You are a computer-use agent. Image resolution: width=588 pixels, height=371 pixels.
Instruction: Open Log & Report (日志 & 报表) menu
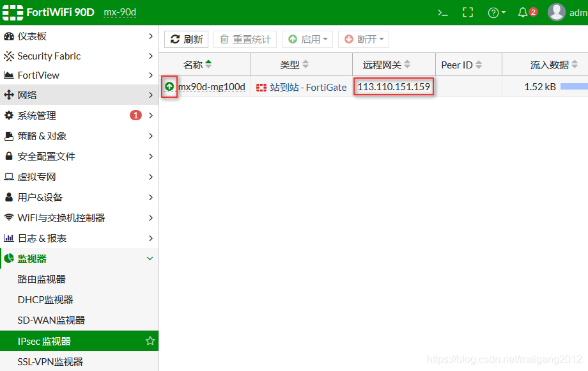(x=79, y=238)
